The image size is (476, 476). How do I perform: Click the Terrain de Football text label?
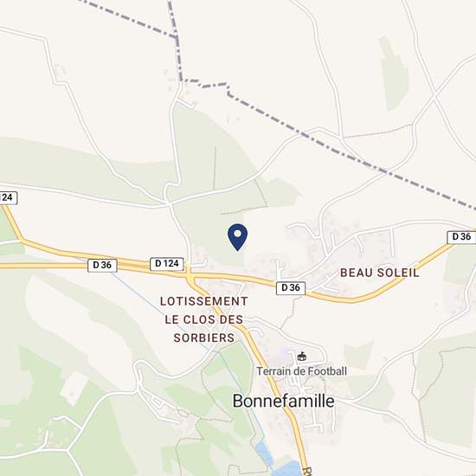click(301, 371)
